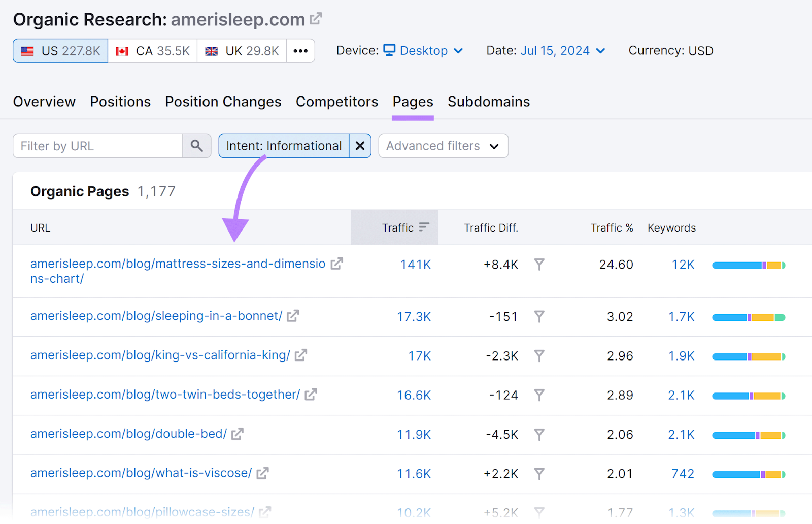The image size is (812, 524).
Task: Click the funnel icon next to +8.4K traffic difference
Action: pos(539,264)
